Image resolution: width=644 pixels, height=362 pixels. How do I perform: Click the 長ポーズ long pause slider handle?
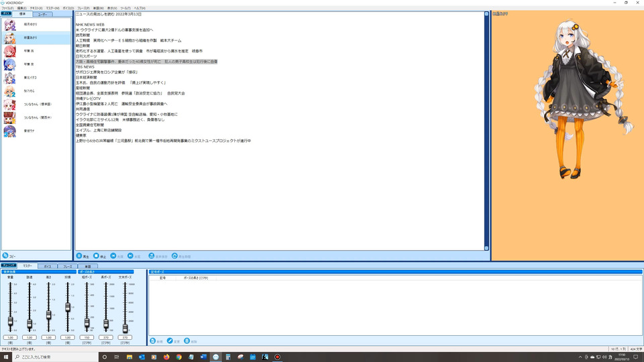[106, 324]
